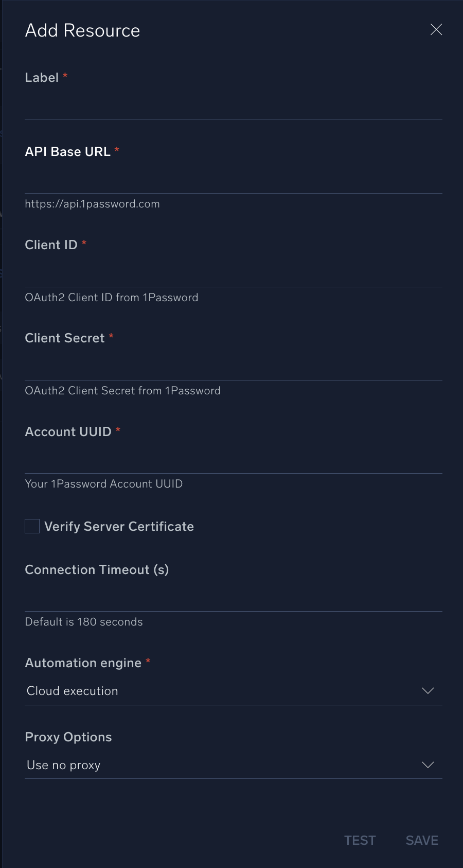Focus the Connection Timeout input field
Image resolution: width=463 pixels, height=868 pixels.
233,599
